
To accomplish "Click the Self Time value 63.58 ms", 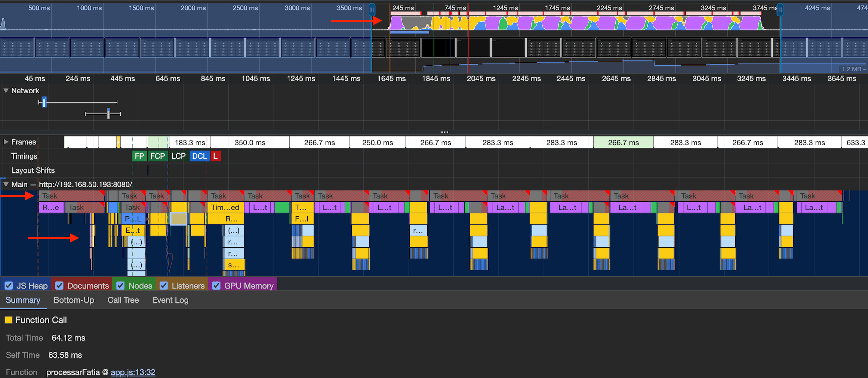I will (65, 355).
